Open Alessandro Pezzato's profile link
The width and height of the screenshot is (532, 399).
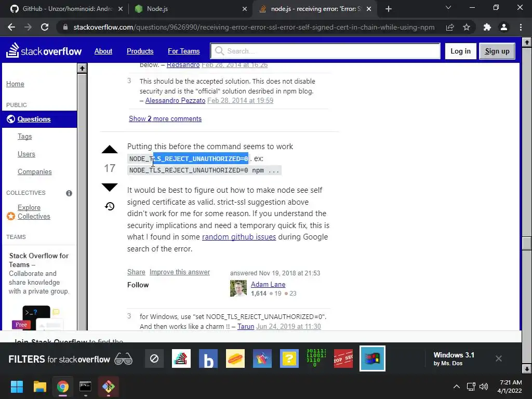tap(175, 100)
